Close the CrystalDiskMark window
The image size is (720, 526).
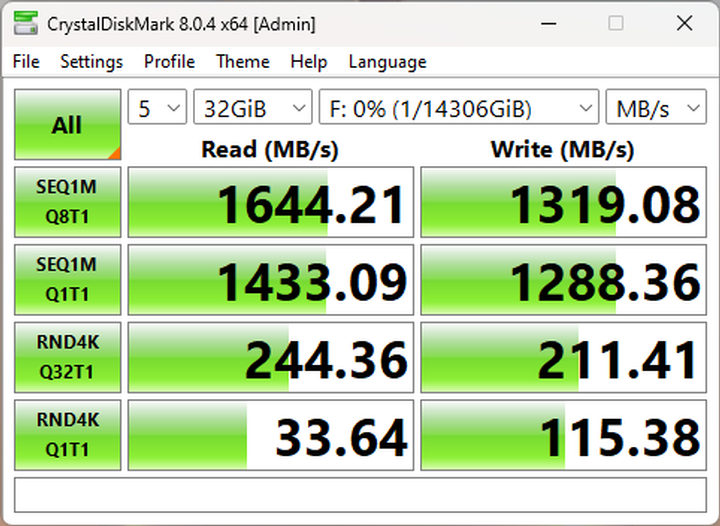[x=684, y=23]
